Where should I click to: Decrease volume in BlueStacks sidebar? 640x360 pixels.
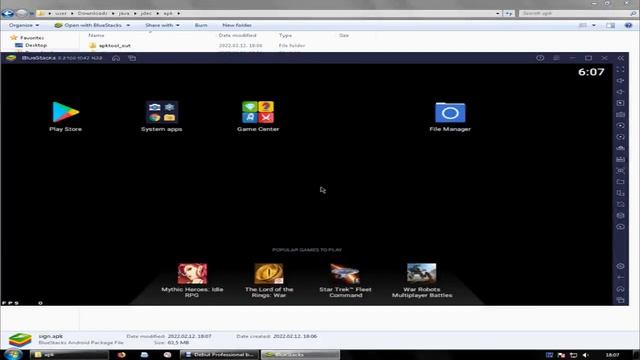tap(620, 92)
